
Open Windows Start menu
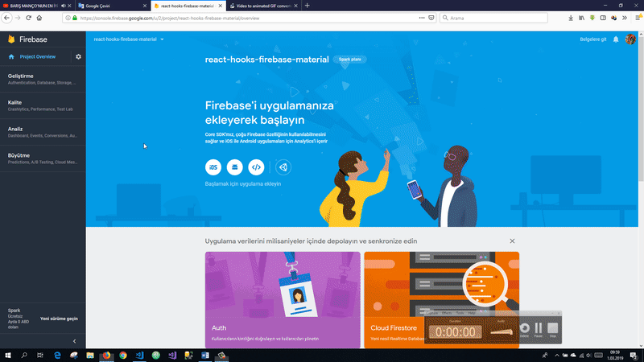click(8, 356)
